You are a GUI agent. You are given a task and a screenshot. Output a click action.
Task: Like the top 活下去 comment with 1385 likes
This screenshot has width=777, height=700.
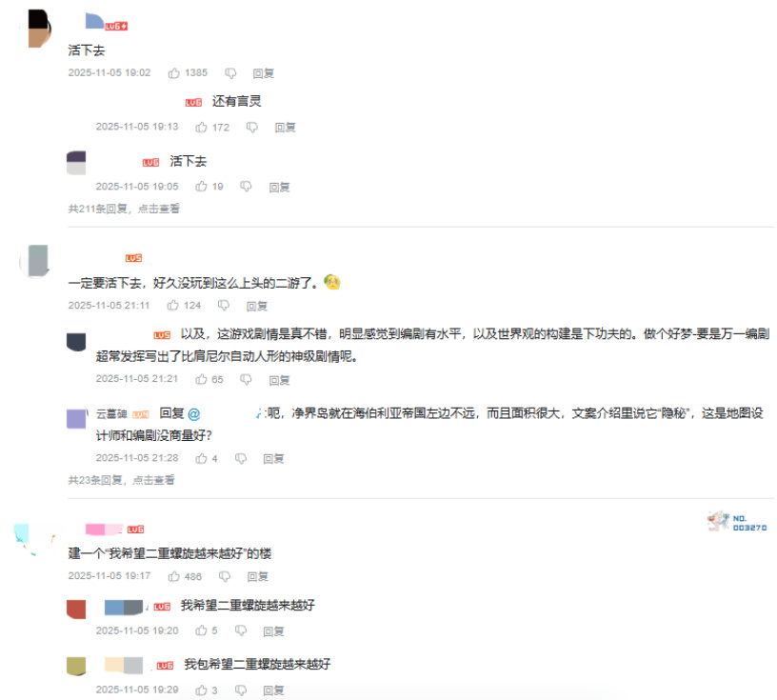tap(174, 73)
